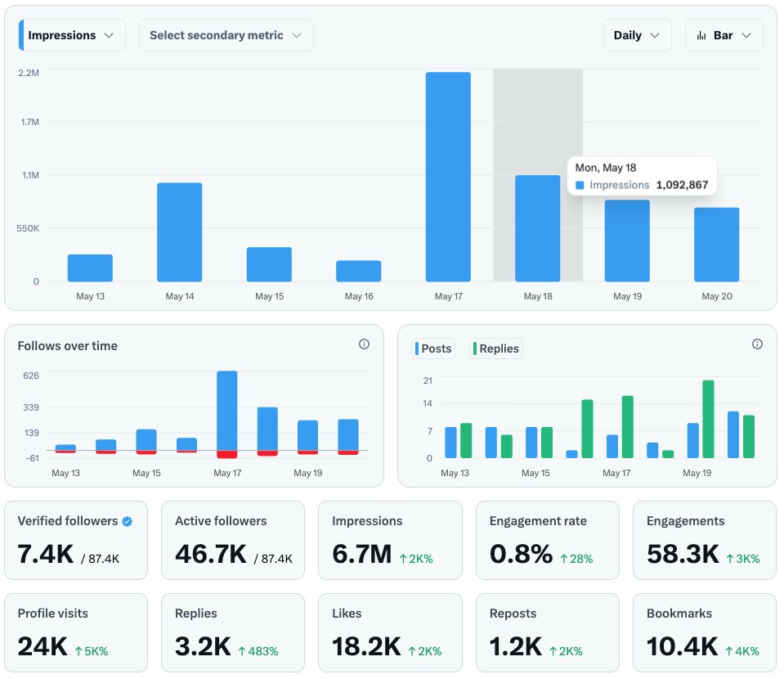Click the 550K y-axis label
The width and height of the screenshot is (784, 679).
coord(28,229)
